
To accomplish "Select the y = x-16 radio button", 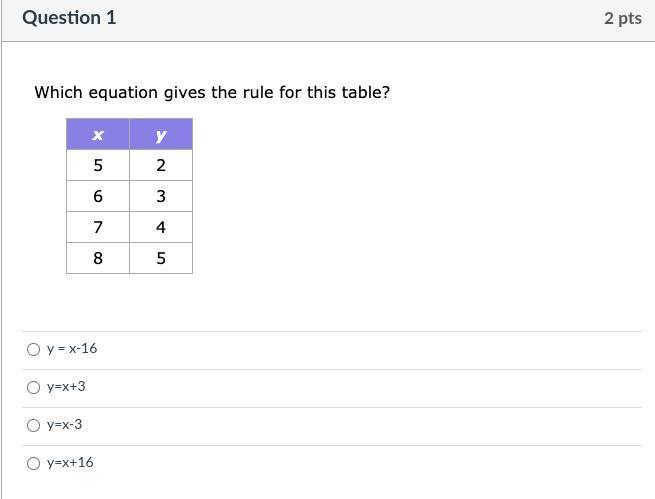I will pyautogui.click(x=34, y=349).
